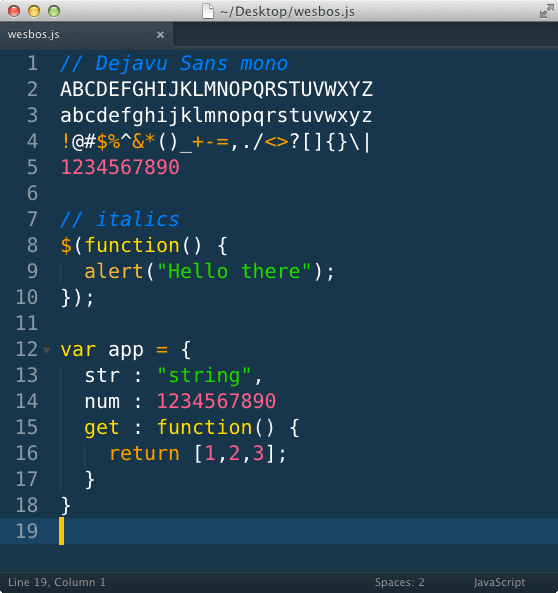
Task: Click the green zoom window button
Action: coord(54,11)
